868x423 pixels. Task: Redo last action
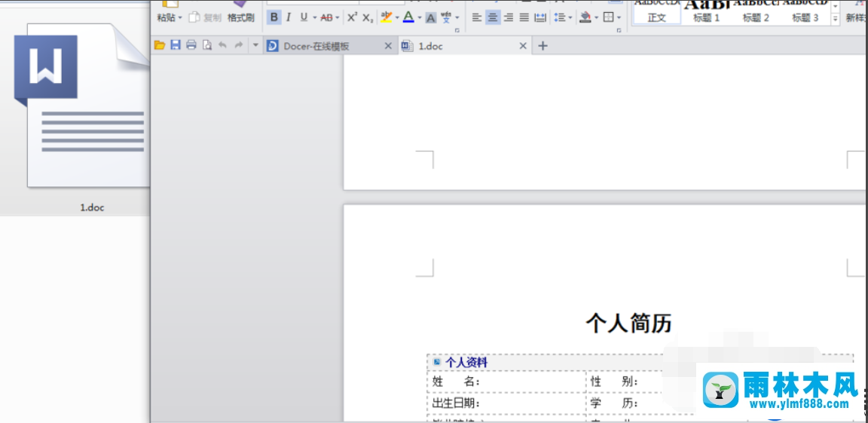coord(239,45)
